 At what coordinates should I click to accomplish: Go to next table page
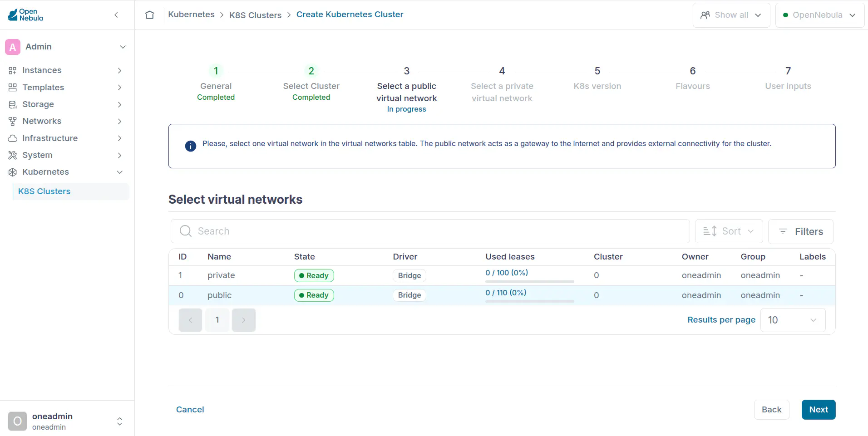click(x=244, y=320)
